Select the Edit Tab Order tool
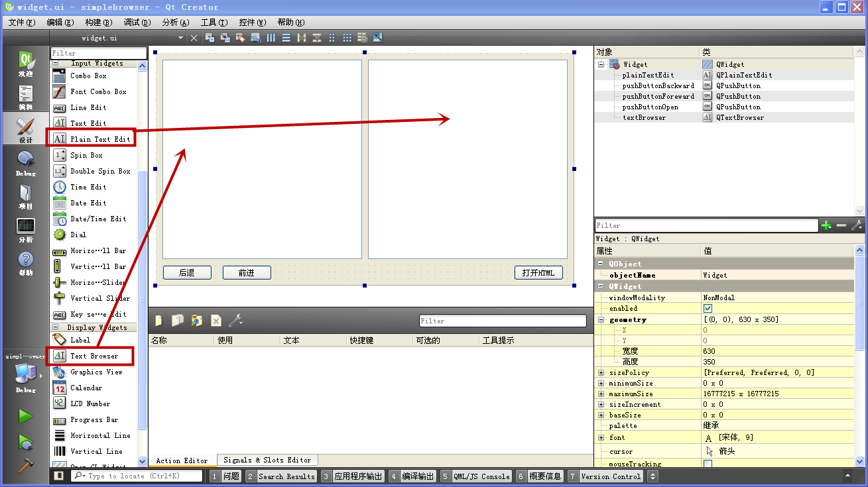868x487 pixels. click(255, 37)
